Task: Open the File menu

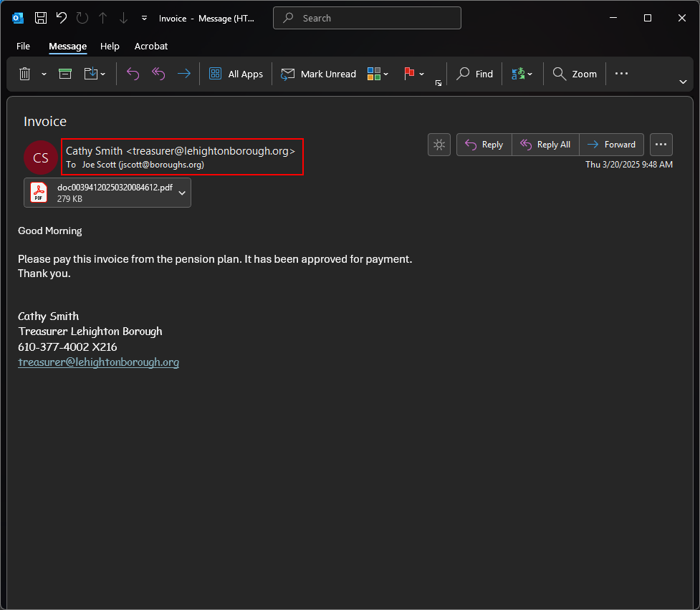Action: tap(23, 46)
